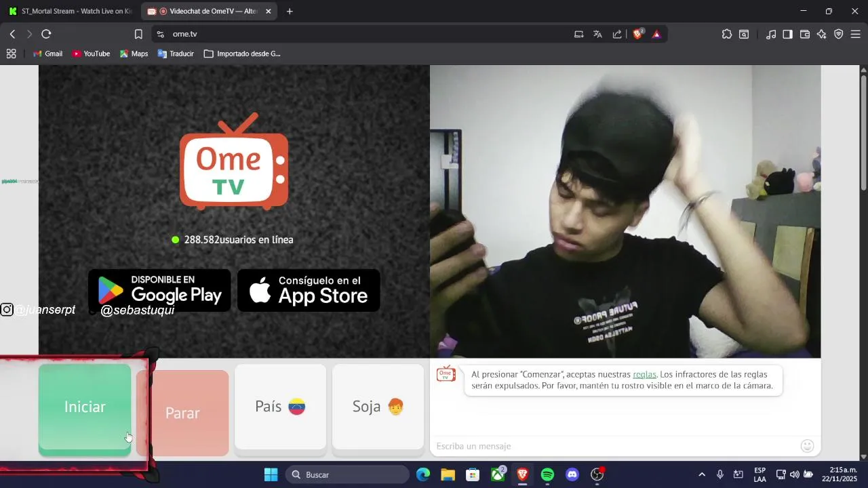Open the Gmail bookmark
Screen dimensions: 868x488
click(47, 54)
